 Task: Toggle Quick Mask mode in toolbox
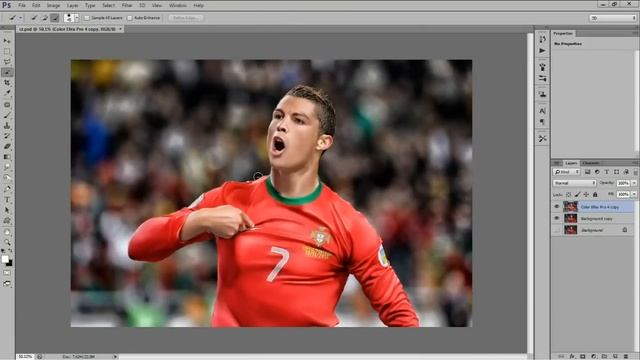click(7, 273)
